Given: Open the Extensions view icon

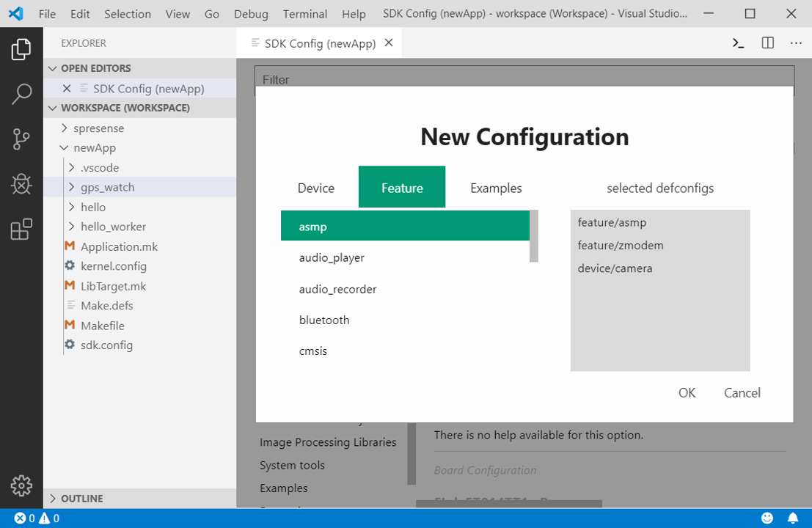Looking at the screenshot, I should tap(21, 229).
